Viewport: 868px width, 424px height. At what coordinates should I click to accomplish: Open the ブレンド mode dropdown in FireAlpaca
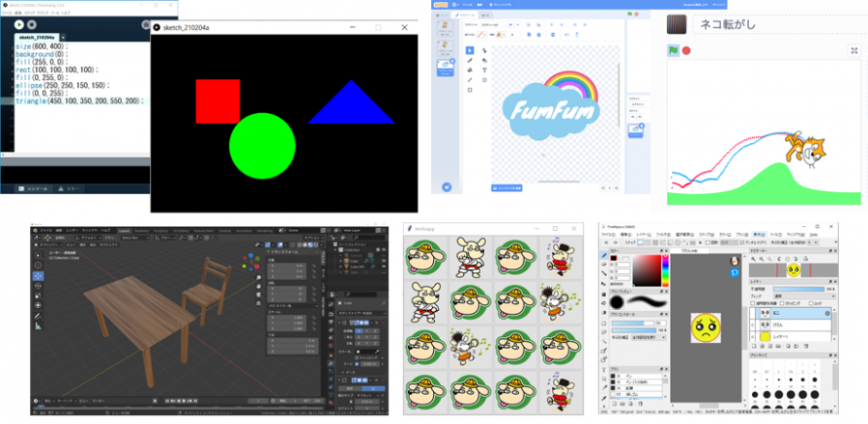805,296
